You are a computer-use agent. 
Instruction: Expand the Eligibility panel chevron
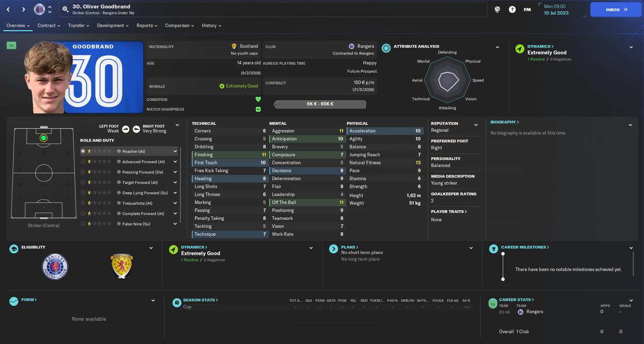pos(151,248)
